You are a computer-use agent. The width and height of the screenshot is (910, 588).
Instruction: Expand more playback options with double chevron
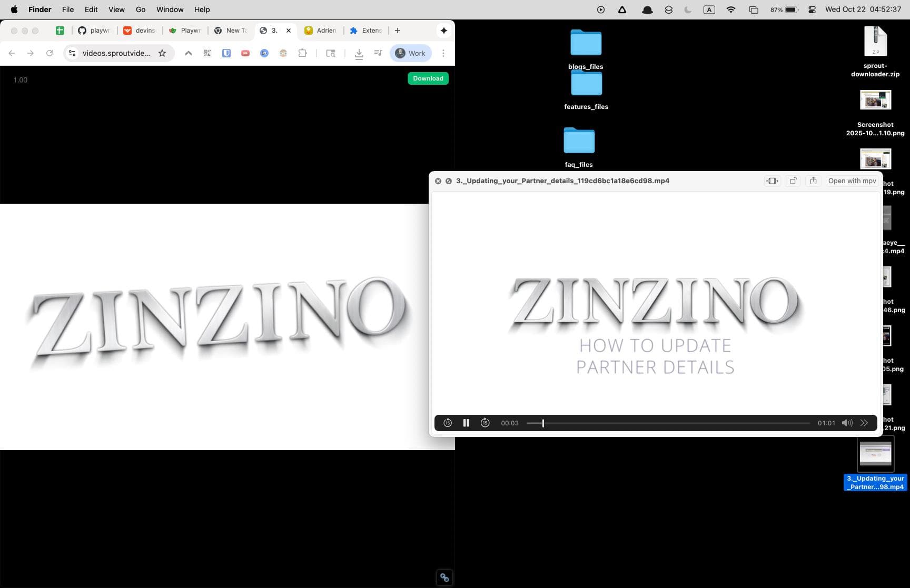pyautogui.click(x=864, y=423)
